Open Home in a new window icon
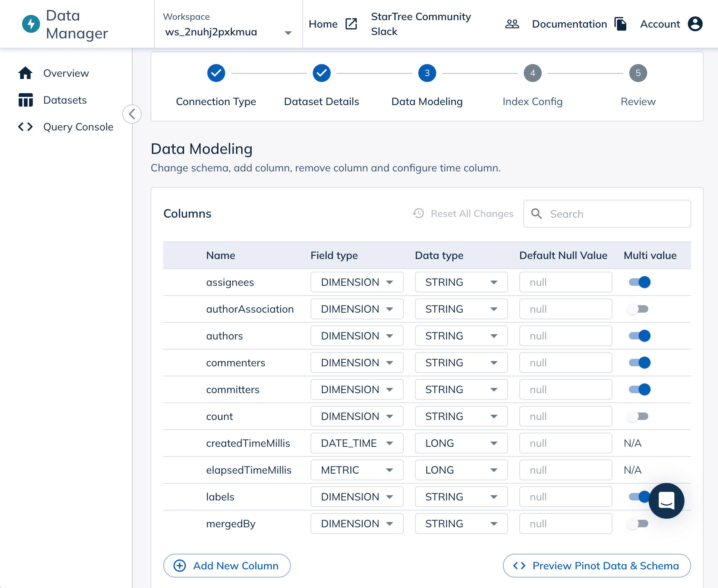The height and width of the screenshot is (588, 718). pos(350,24)
